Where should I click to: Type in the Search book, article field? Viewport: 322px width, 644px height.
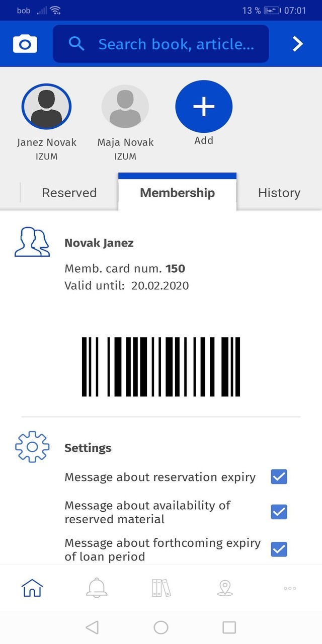click(176, 44)
